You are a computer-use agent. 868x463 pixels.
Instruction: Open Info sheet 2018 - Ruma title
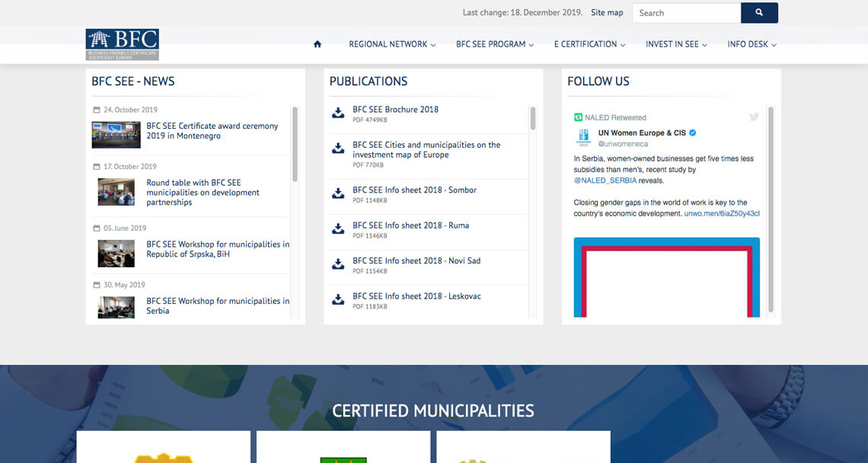[x=410, y=225]
